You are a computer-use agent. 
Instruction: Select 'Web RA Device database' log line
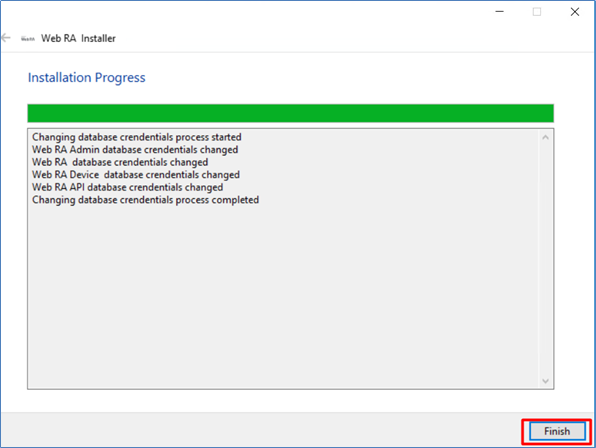click(x=136, y=174)
